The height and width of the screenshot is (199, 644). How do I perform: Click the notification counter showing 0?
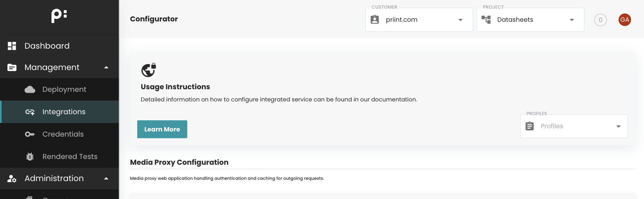click(x=600, y=20)
